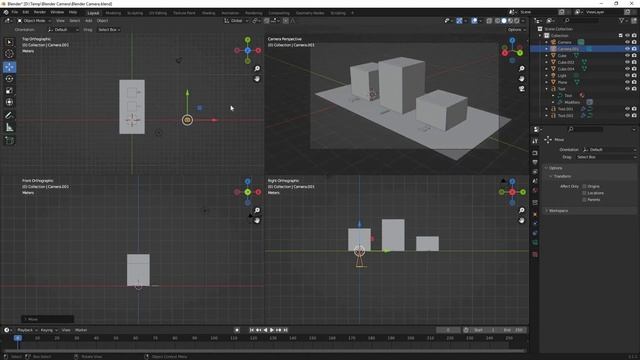
Task: Open the Render properties tab icon
Action: [535, 153]
